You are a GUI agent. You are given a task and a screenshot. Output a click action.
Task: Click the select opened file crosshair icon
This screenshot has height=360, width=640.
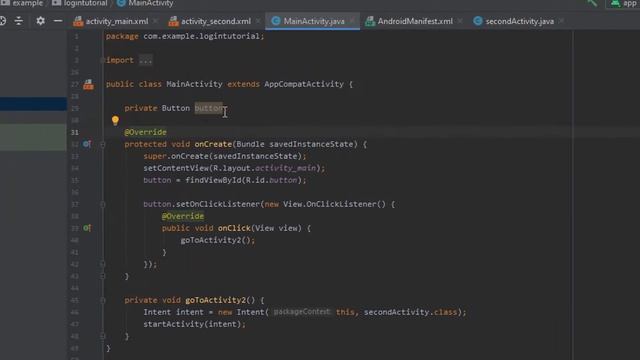pos(2,21)
